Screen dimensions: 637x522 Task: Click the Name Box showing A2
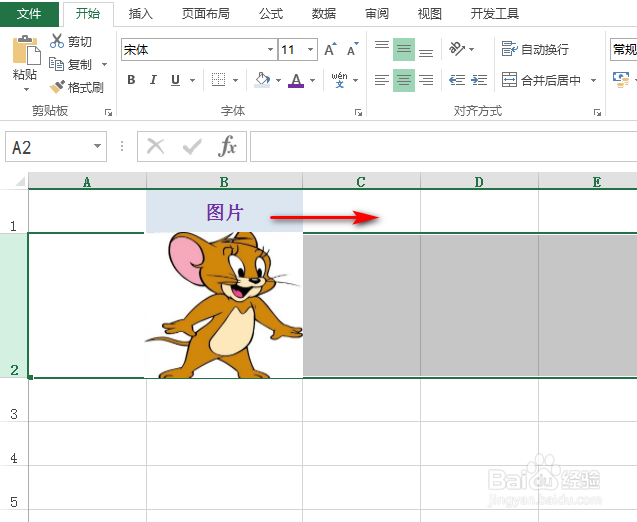(x=56, y=146)
